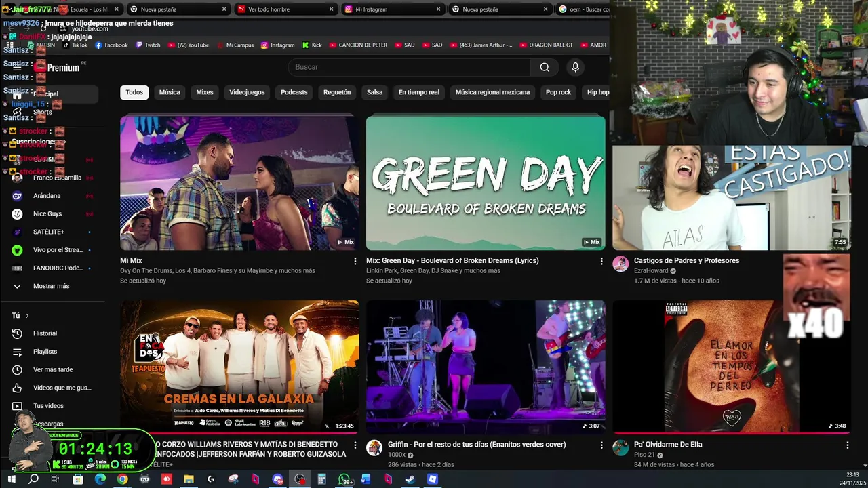
Task: Open Videos que me gustan in sidebar
Action: coord(52,388)
